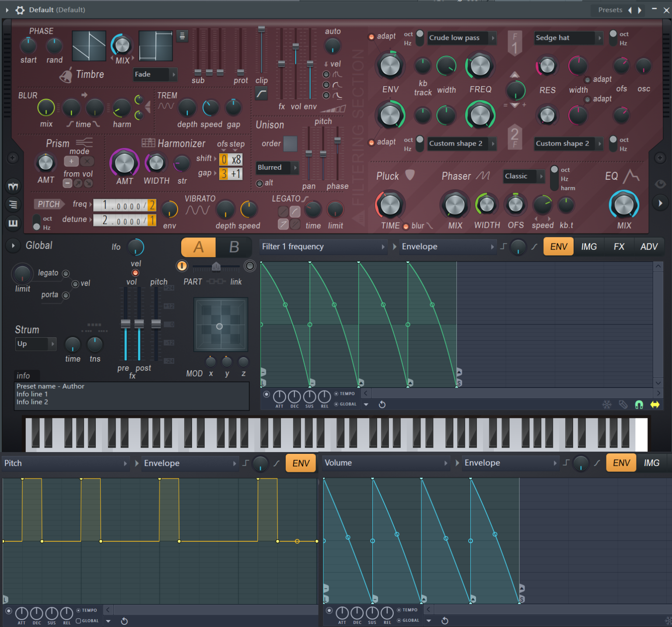Enable snapping with the green magnet icon
672x627 pixels.
click(x=638, y=405)
